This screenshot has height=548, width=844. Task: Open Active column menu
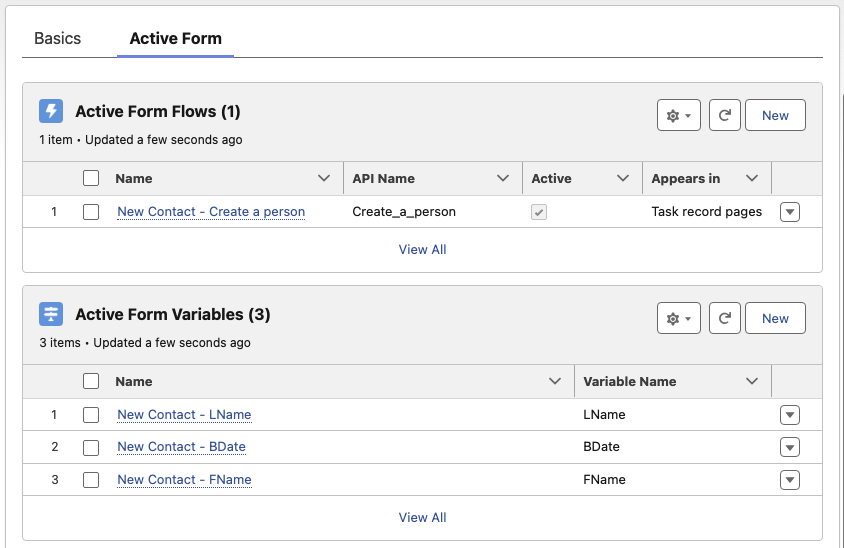623,178
